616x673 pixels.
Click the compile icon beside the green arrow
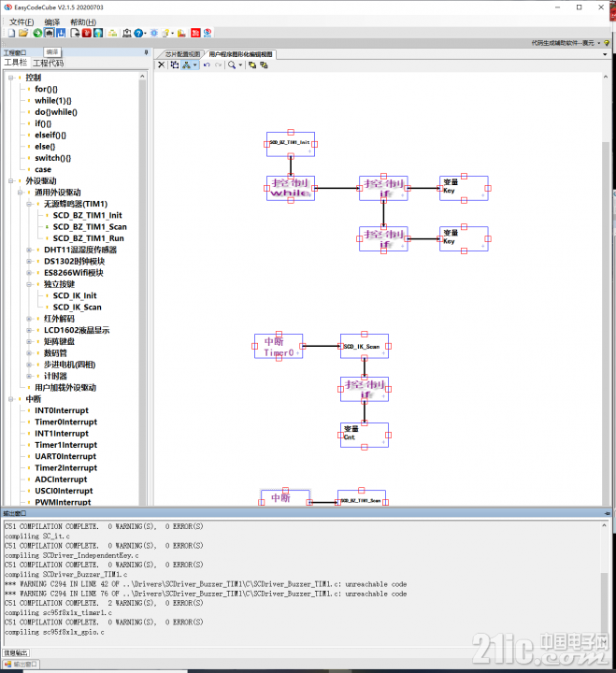click(50, 33)
